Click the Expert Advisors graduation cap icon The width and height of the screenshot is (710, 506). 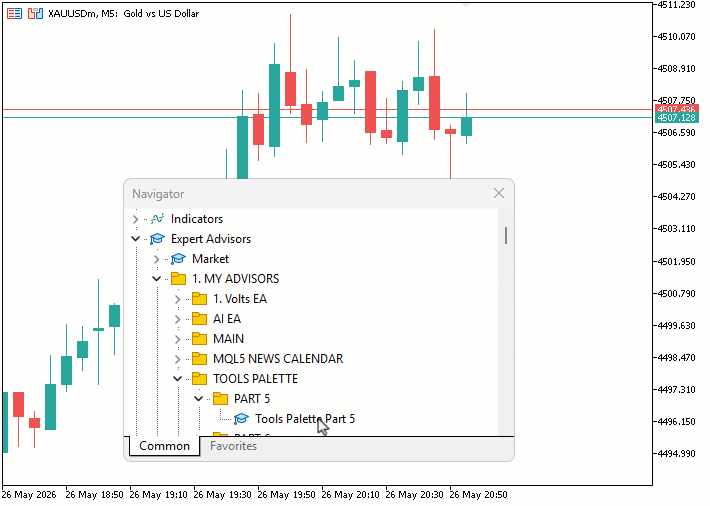tap(157, 239)
